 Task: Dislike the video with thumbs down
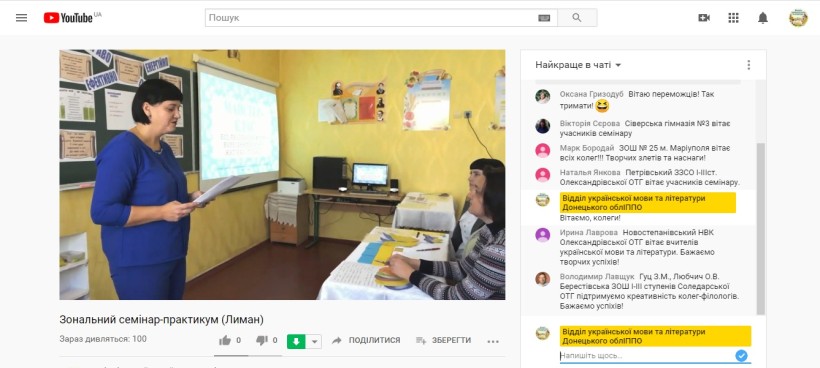tap(261, 341)
